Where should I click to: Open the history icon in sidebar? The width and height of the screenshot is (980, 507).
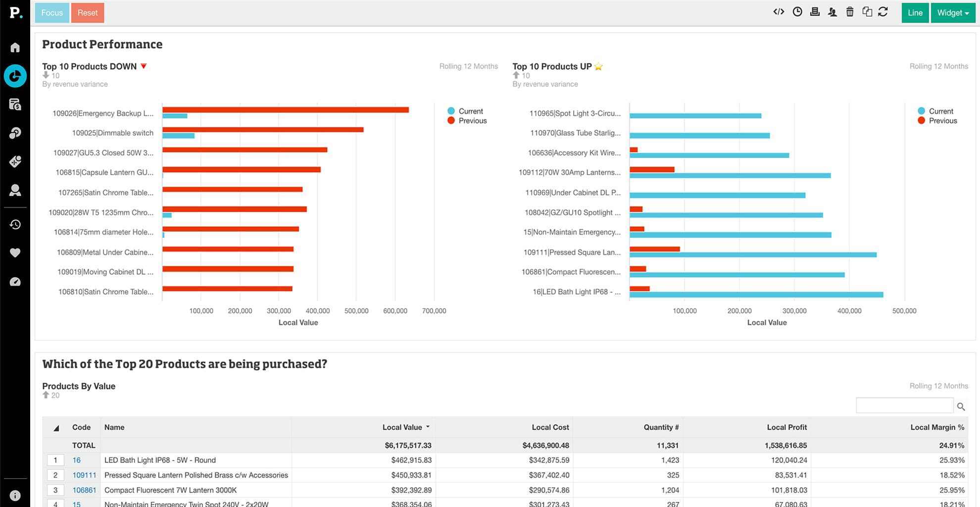point(15,224)
